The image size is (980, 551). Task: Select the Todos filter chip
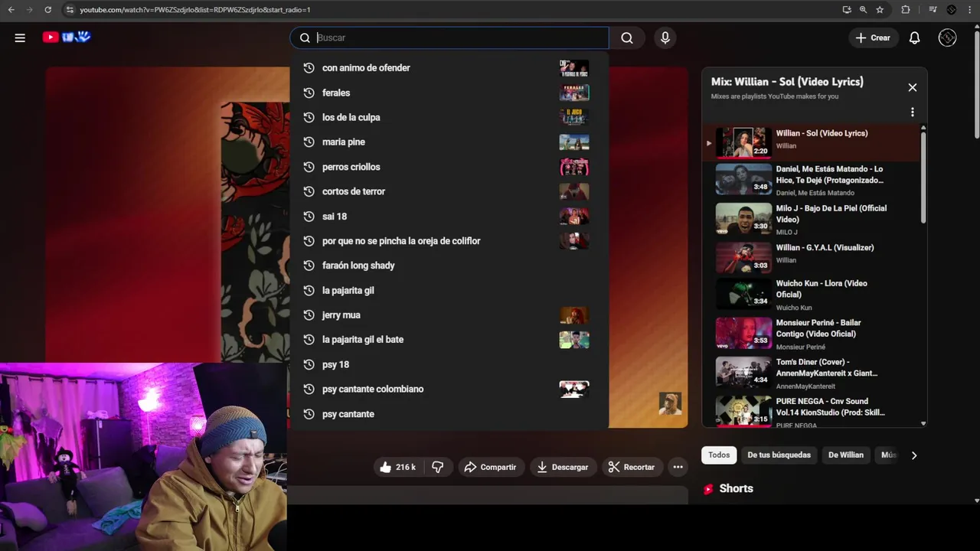(719, 455)
